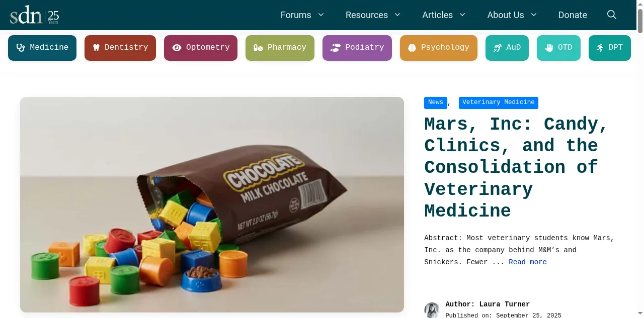Open the Podiatry footprint category button
The width and height of the screenshot is (644, 318).
pyautogui.click(x=357, y=48)
